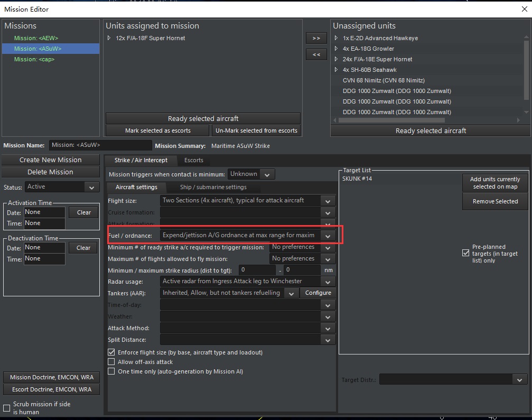Clear the Deactivation Time
This screenshot has width=532, height=420.
(83, 248)
